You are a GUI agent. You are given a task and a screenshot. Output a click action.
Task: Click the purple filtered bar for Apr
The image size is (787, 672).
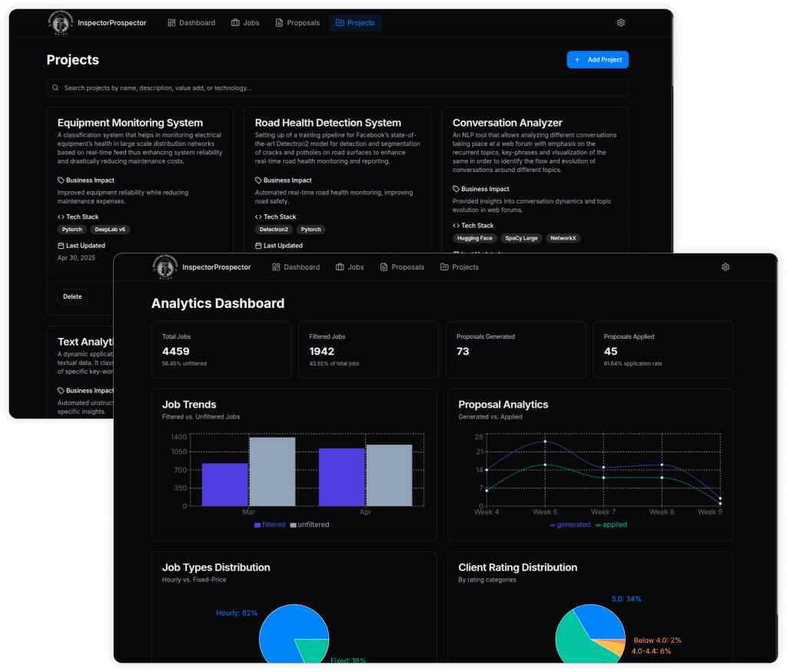341,477
